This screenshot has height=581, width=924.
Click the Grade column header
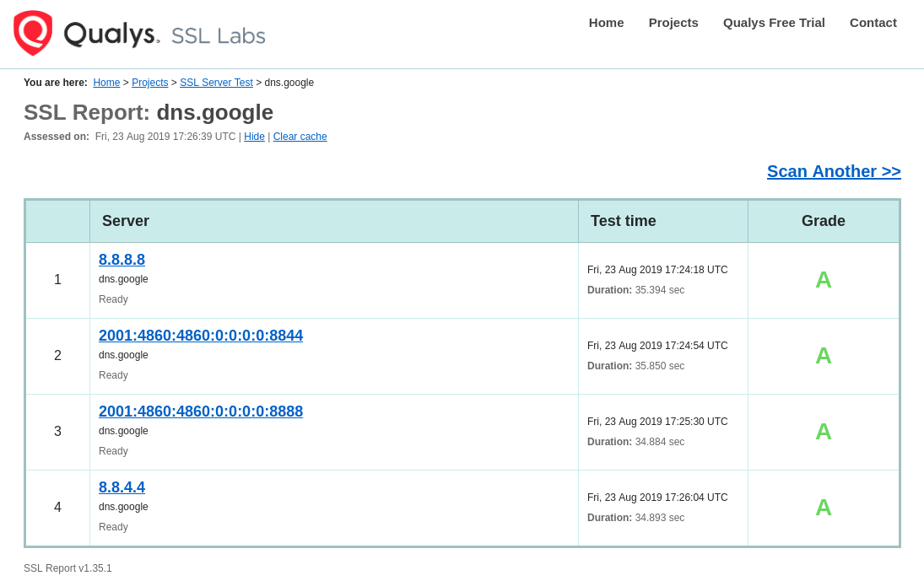click(823, 221)
